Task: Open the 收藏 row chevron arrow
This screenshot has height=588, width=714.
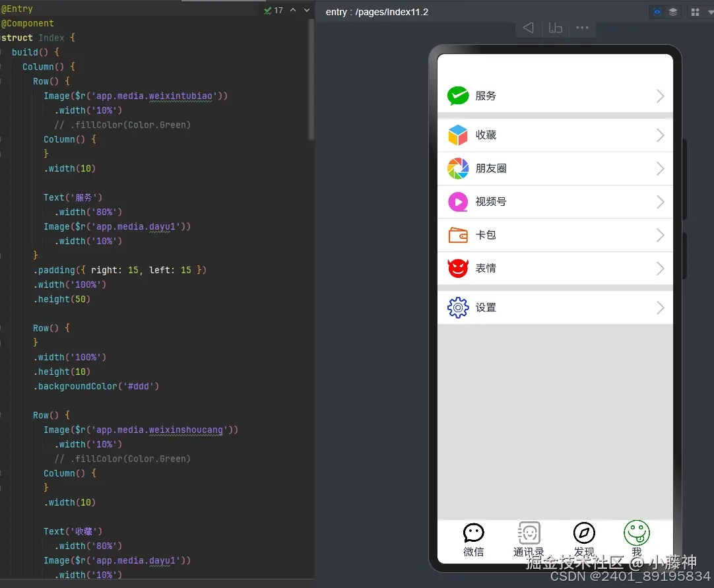Action: point(661,135)
